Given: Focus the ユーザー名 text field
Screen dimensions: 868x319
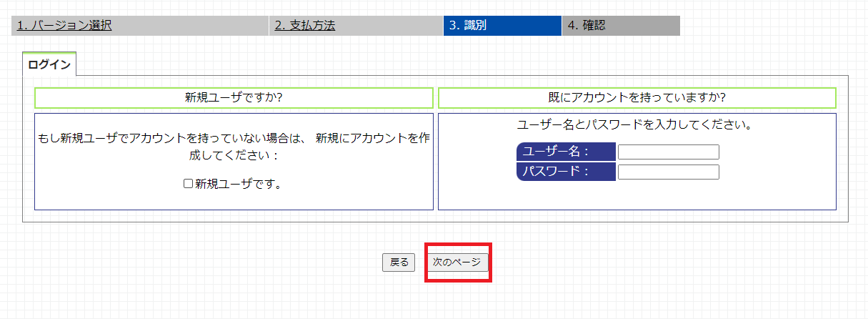Looking at the screenshot, I should pos(668,152).
